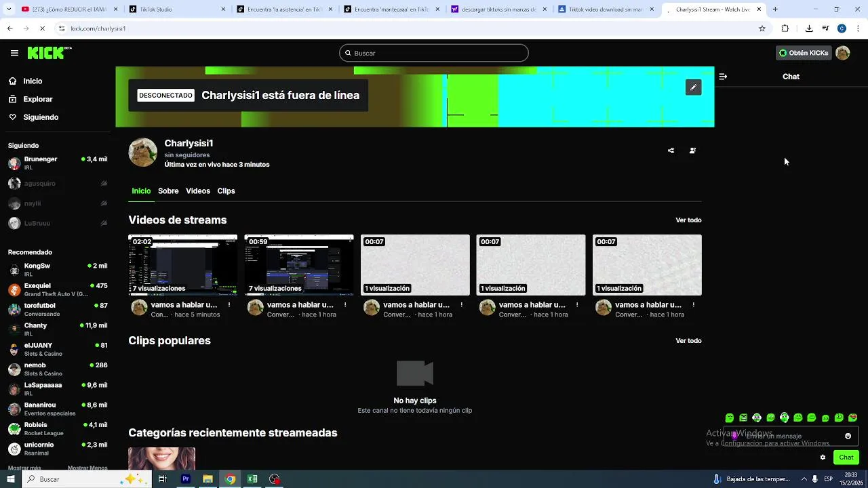Click the green Chat send button

tap(846, 457)
